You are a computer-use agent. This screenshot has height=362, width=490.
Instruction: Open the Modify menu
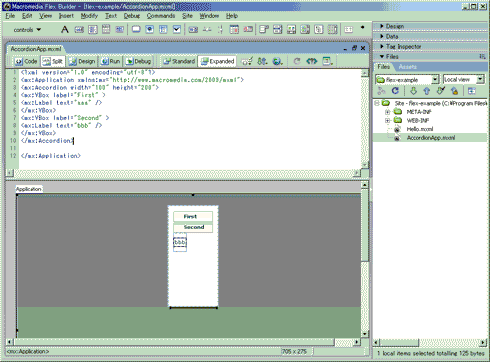pyautogui.click(x=89, y=16)
